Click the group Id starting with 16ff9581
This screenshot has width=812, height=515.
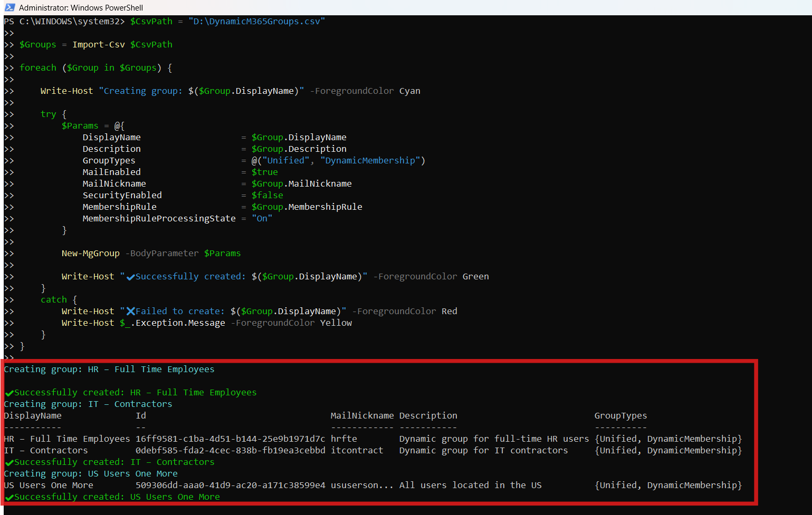[230, 439]
